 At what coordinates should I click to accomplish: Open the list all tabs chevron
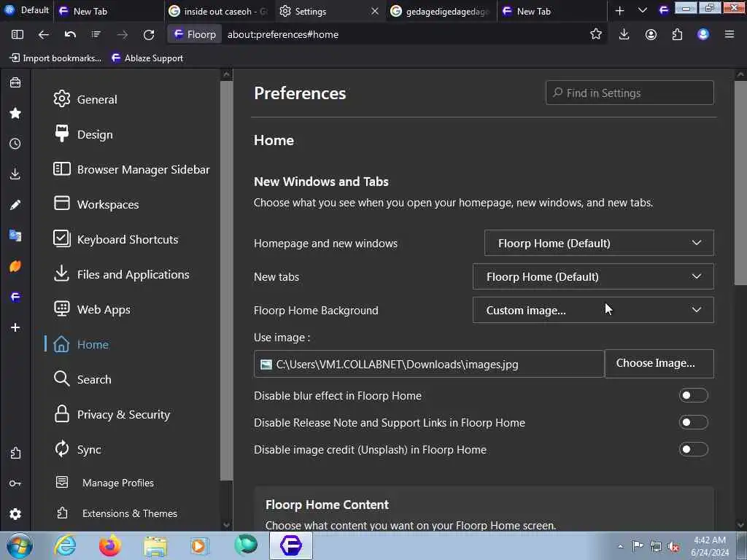(642, 10)
